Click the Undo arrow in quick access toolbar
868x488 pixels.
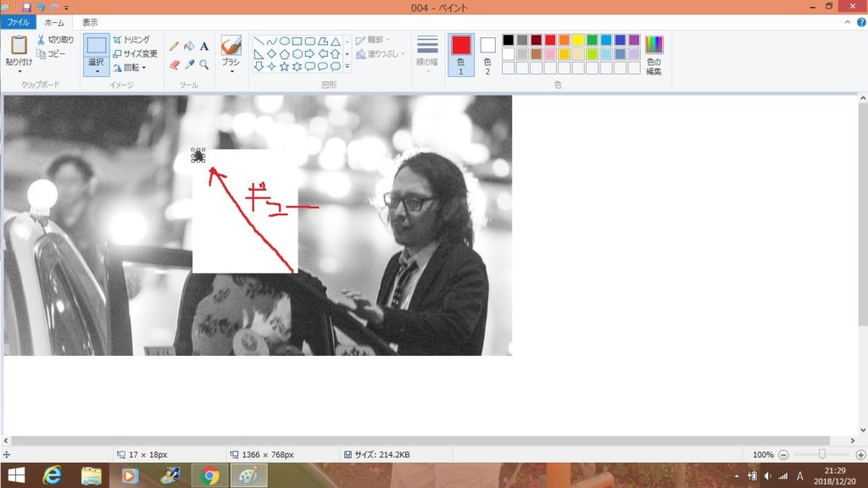click(41, 8)
